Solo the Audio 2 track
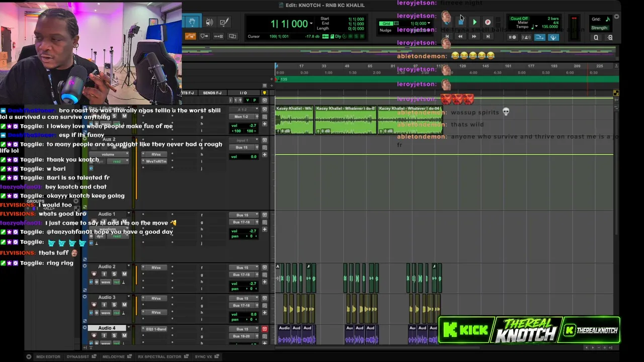This screenshot has height=362, width=644. click(x=114, y=274)
